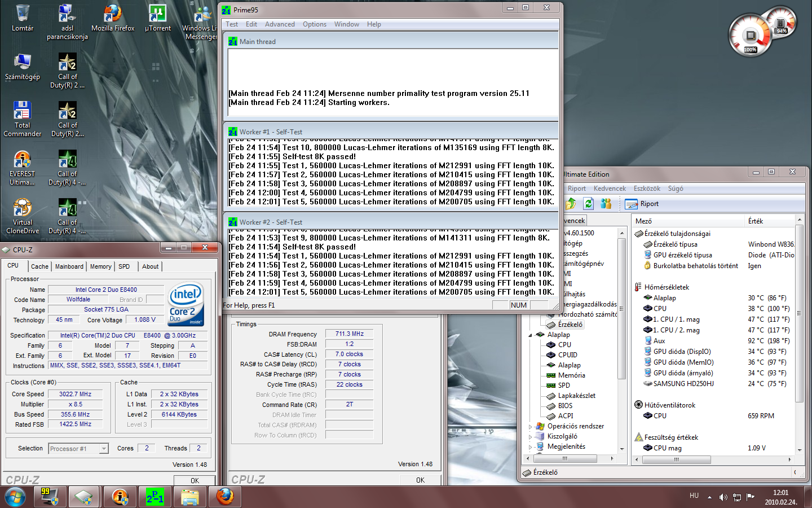Open the Options menu in Prime95
This screenshot has width=812, height=508.
[x=315, y=24]
